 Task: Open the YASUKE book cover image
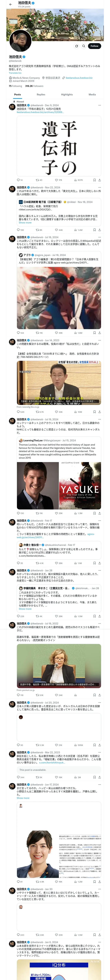(x=80, y=485)
